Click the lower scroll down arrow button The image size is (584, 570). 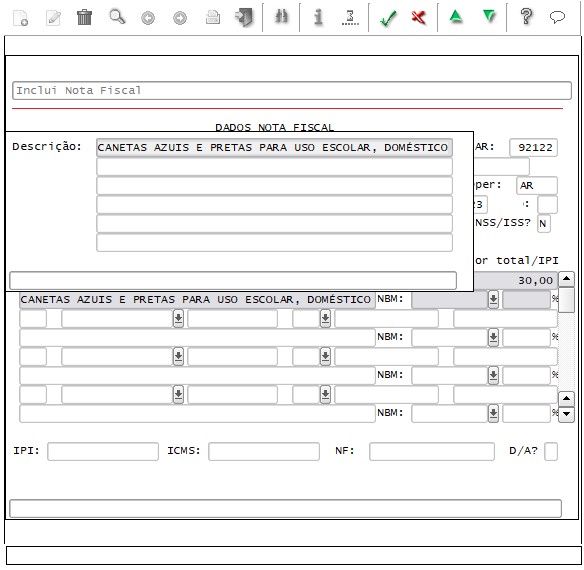(x=566, y=414)
